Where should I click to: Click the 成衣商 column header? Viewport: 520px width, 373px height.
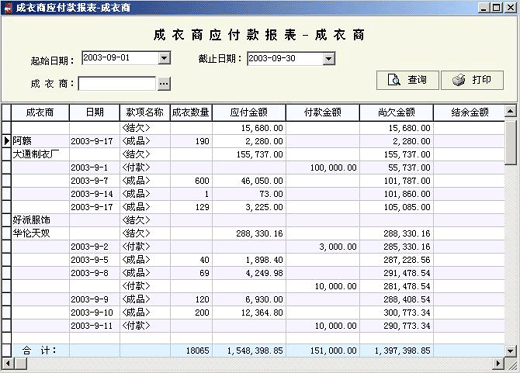[40, 112]
